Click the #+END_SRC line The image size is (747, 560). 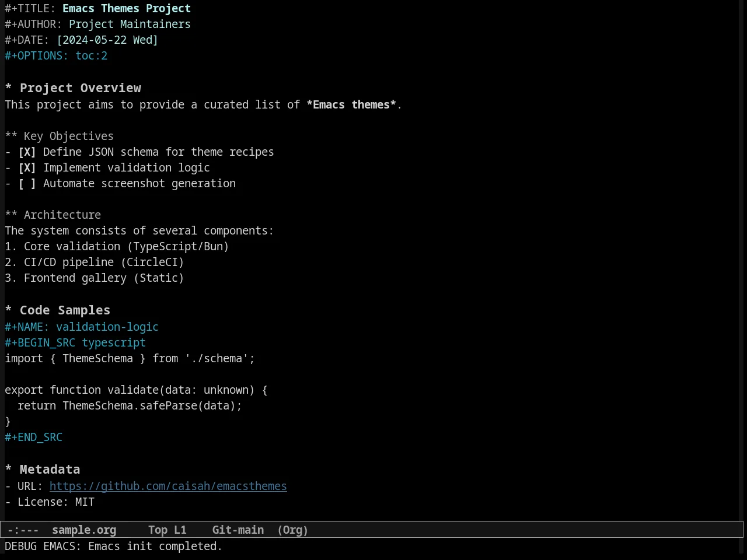click(x=33, y=437)
